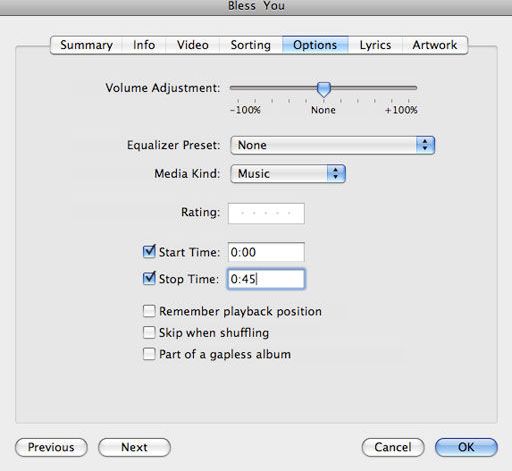Viewport: 512px width, 471px height.
Task: Click the Start Time input field
Action: click(x=266, y=252)
